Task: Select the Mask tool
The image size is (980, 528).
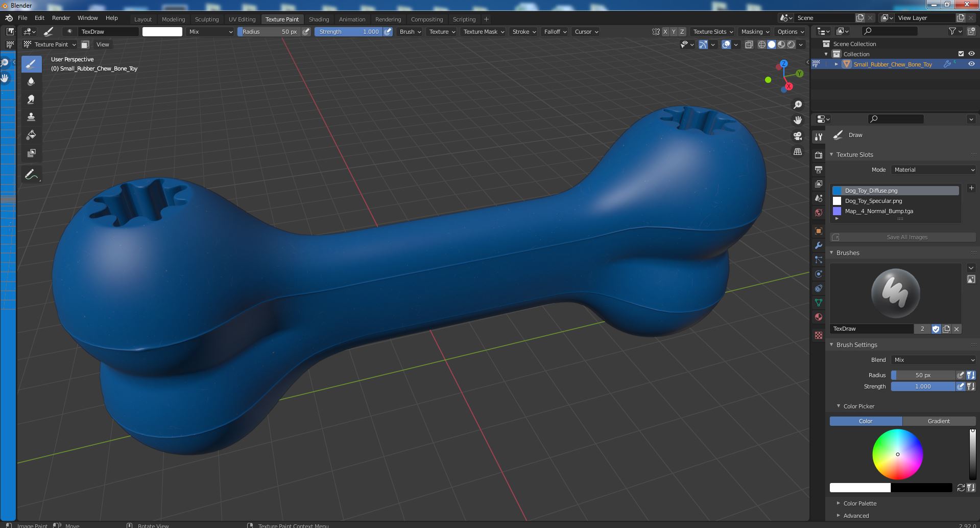Action: (x=31, y=153)
